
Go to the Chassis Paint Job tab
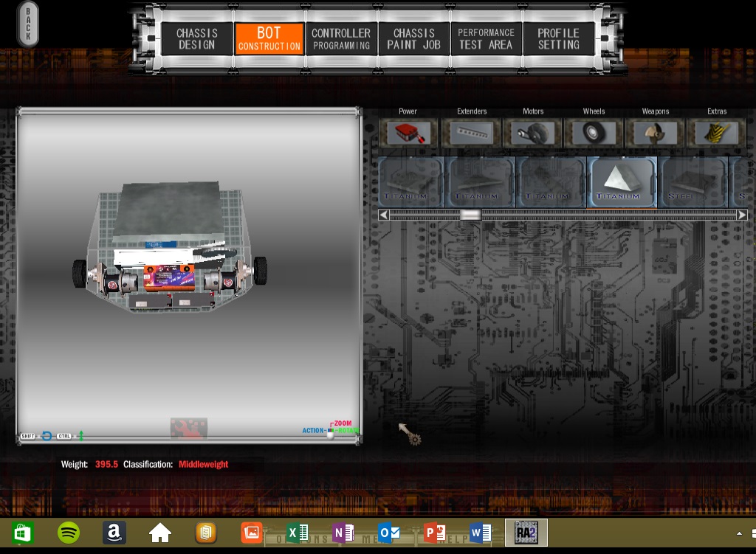pos(413,38)
